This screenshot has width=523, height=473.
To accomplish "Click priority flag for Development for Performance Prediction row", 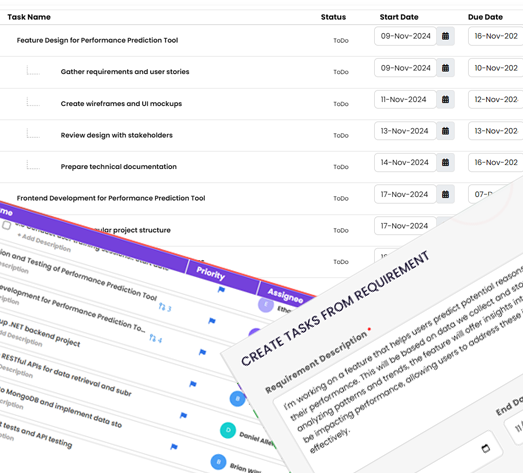I will (x=202, y=352).
